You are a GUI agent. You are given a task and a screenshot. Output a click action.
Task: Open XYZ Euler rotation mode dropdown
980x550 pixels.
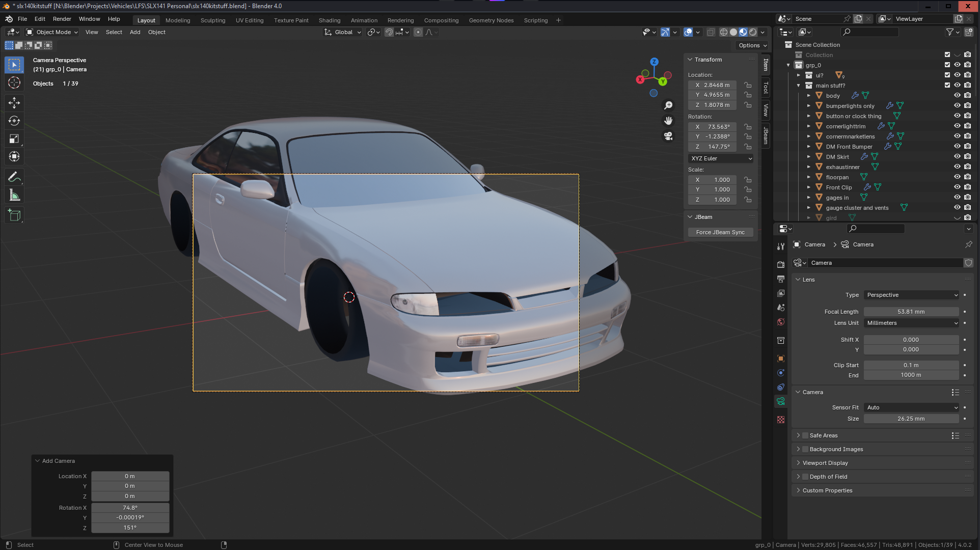[x=721, y=158]
